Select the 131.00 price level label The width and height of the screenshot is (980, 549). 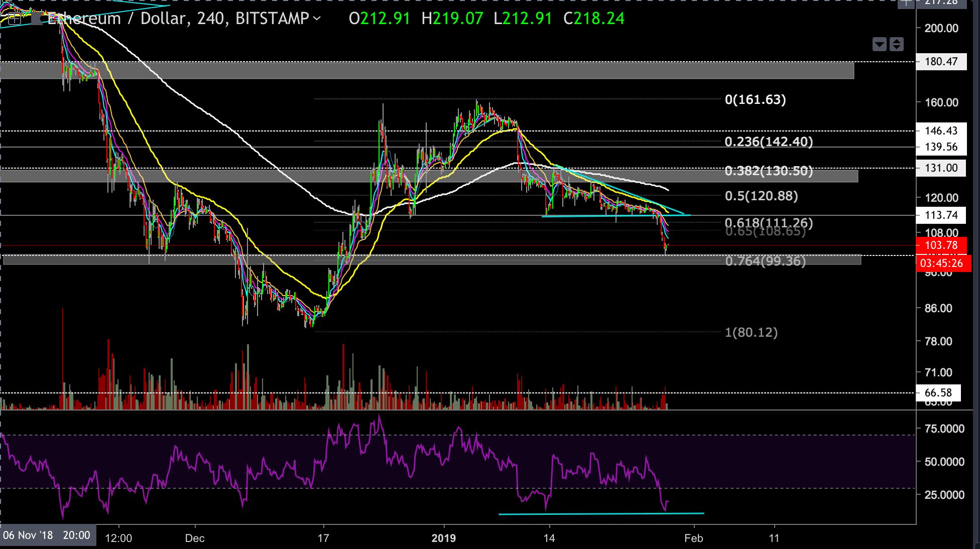click(x=941, y=168)
